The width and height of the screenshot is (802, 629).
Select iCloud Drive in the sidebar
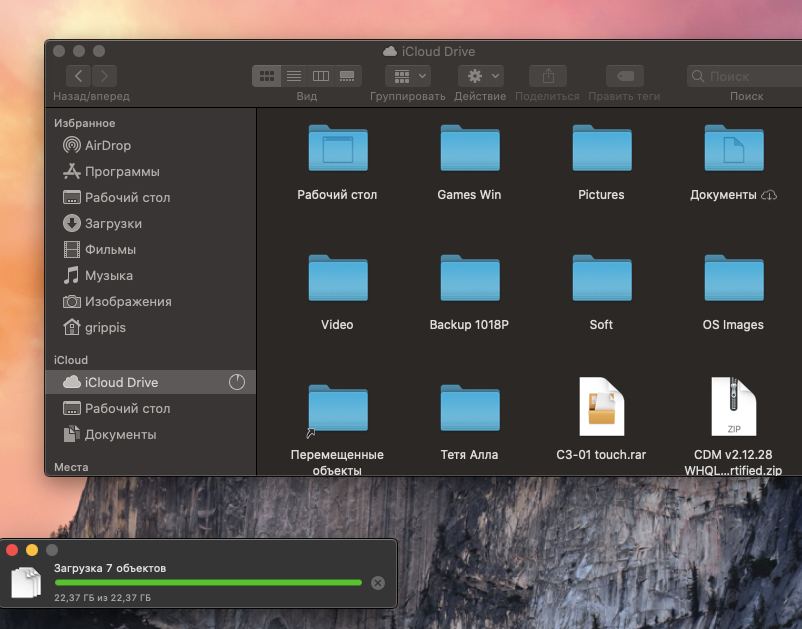point(151,382)
